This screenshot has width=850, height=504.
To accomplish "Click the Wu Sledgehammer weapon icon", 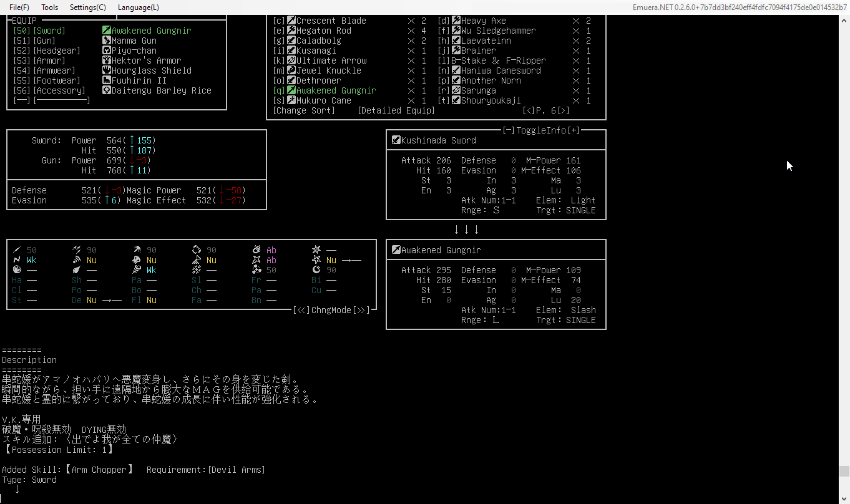I will [x=456, y=31].
